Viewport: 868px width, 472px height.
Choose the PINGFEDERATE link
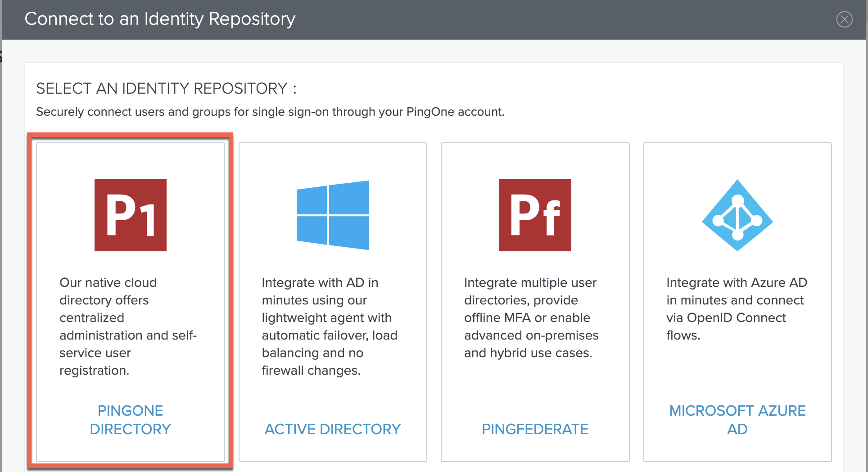(535, 429)
